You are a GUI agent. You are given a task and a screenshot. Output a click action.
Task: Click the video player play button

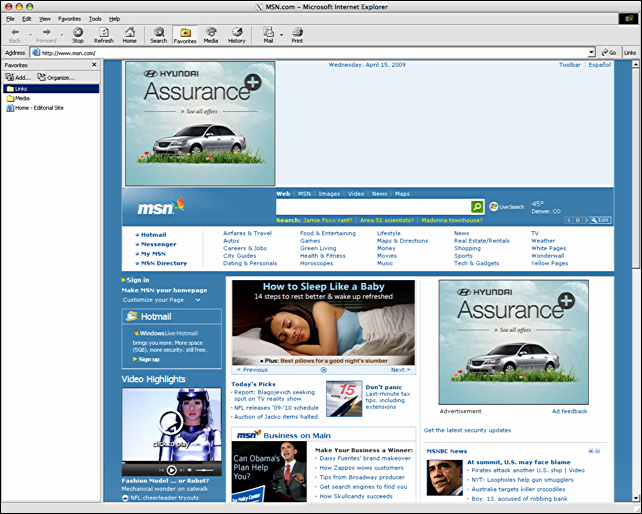coord(172,470)
